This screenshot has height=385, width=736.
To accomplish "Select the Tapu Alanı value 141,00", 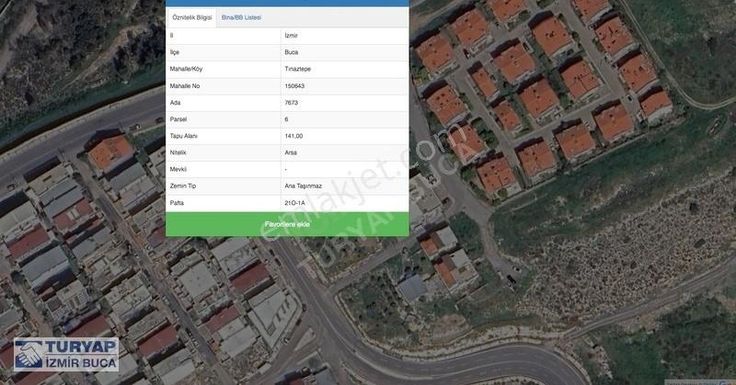I will (294, 136).
